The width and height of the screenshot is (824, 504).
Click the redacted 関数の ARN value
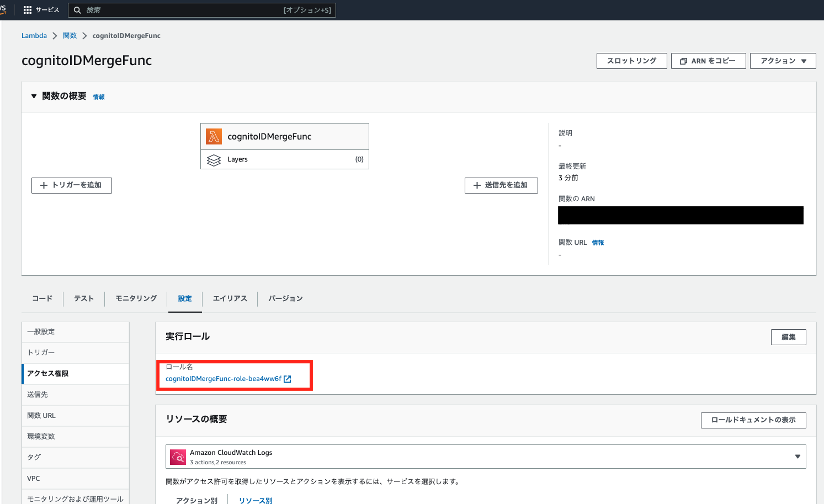(681, 215)
